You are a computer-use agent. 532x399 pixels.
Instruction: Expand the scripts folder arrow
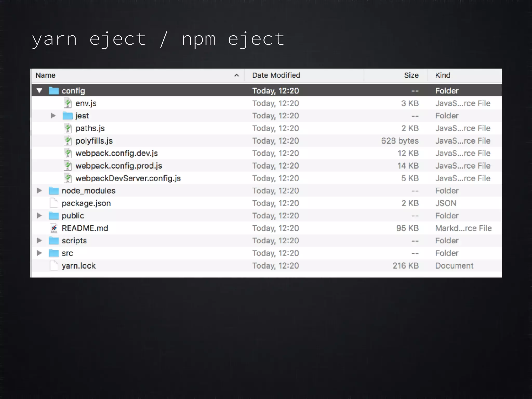click(39, 241)
